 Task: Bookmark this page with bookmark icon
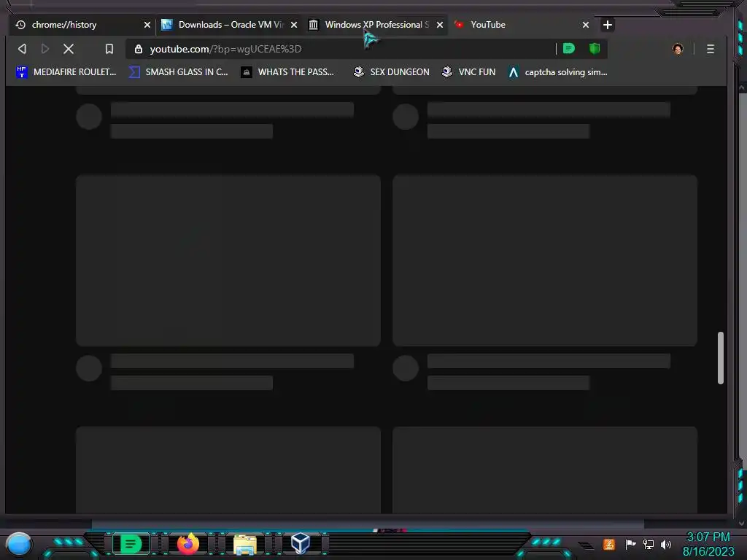pyautogui.click(x=109, y=49)
